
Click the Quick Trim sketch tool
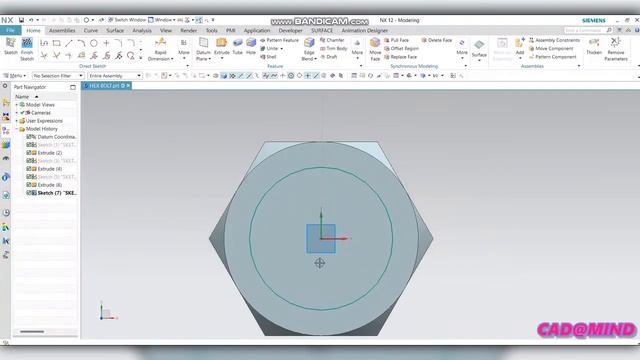coord(44,56)
